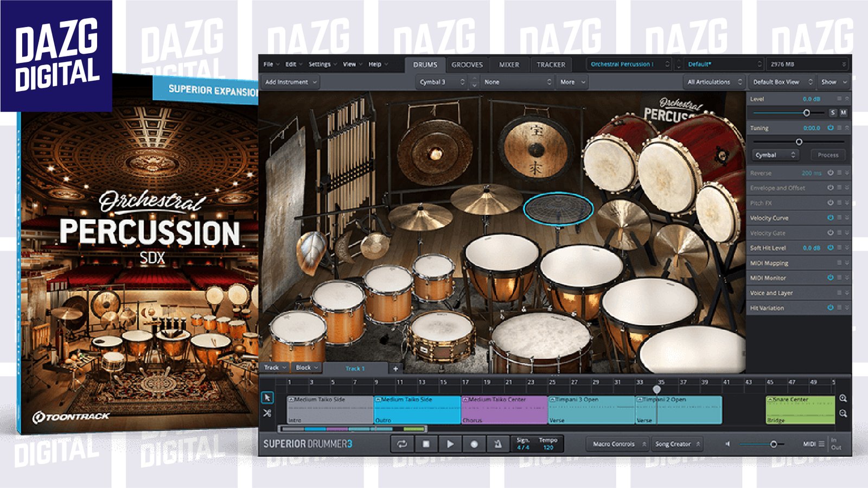Open the Show dropdown

tap(834, 82)
